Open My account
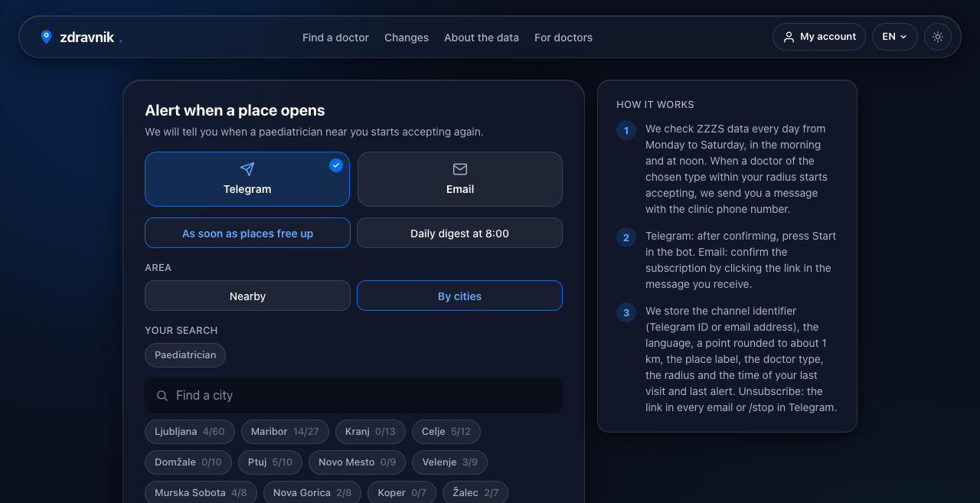The image size is (980, 503). click(819, 37)
